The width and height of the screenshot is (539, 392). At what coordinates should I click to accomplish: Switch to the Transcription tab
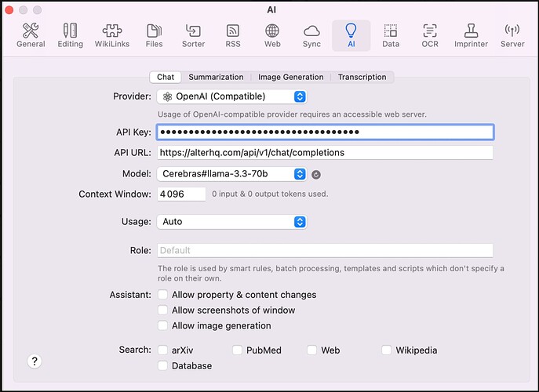point(362,77)
